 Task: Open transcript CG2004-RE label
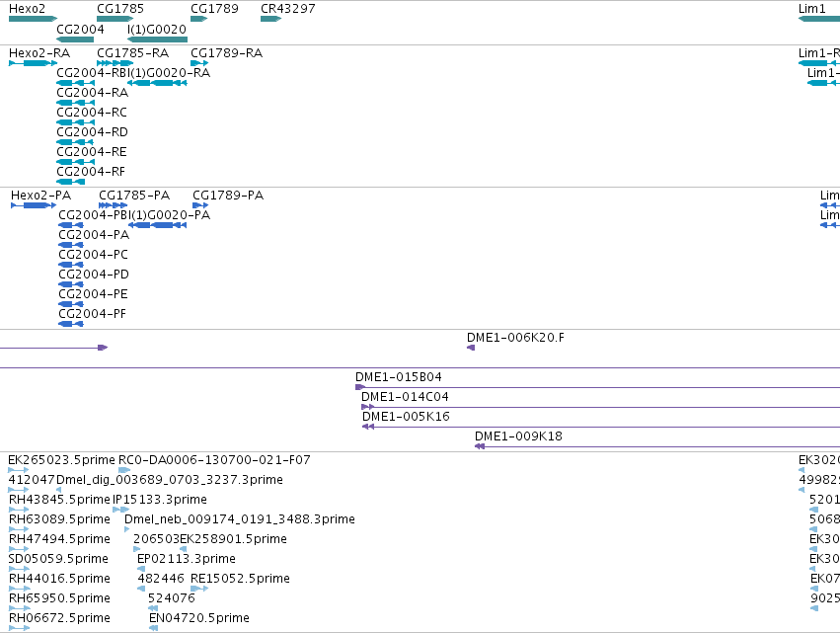[92, 152]
